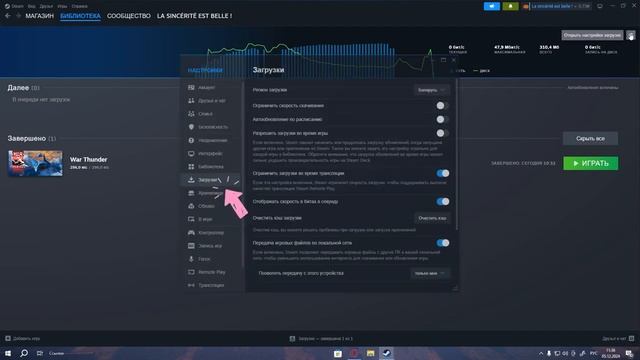
Task: Click the forward navigation arrow
Action: tap(18, 16)
